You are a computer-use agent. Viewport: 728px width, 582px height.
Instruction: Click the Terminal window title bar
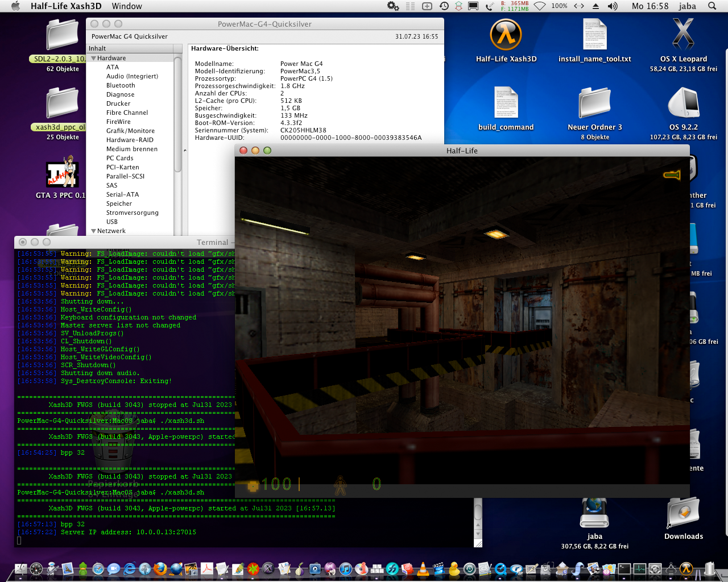pyautogui.click(x=125, y=242)
